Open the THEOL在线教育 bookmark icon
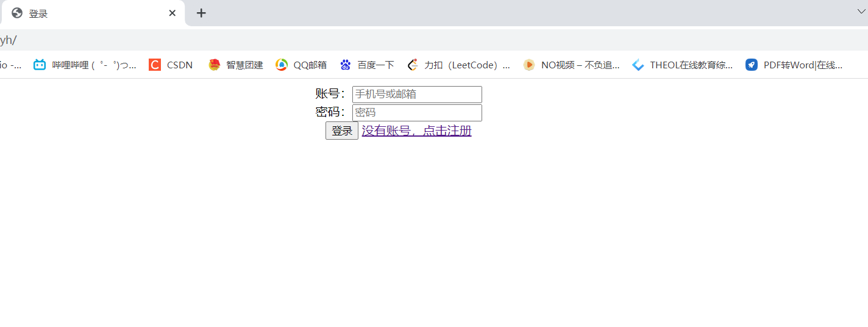868x327 pixels. (x=638, y=65)
